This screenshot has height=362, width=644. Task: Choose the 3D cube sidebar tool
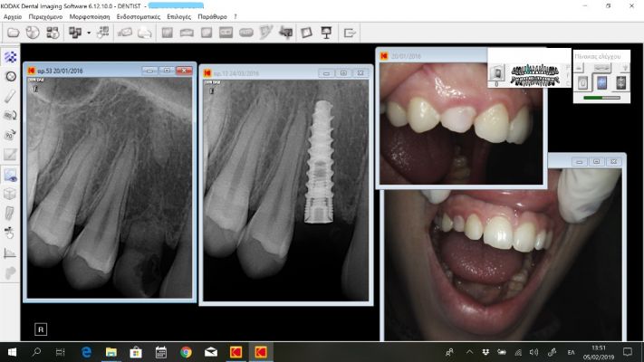[x=10, y=194]
